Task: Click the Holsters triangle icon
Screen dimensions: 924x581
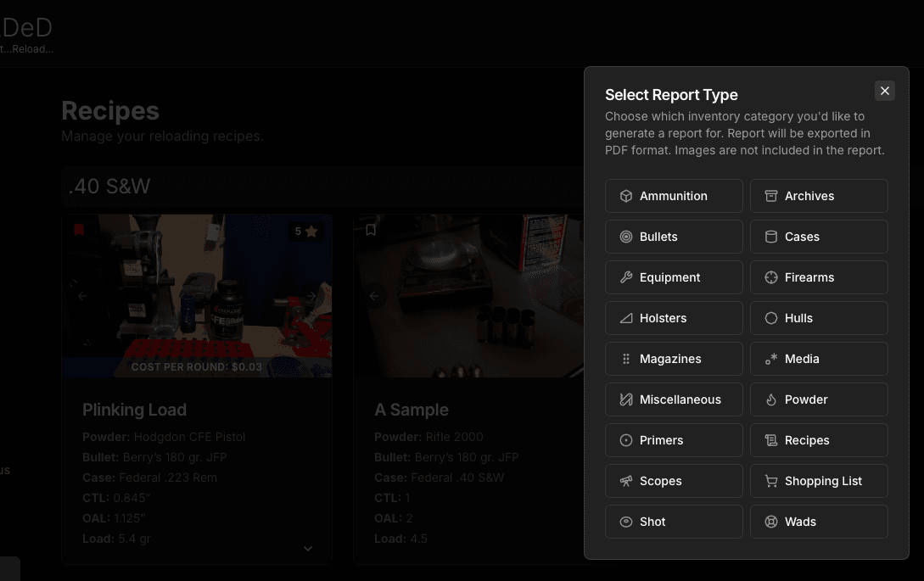Action: pos(626,318)
